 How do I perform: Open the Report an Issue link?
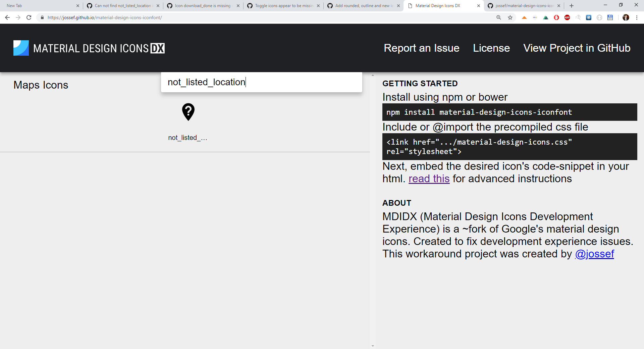[x=421, y=48]
